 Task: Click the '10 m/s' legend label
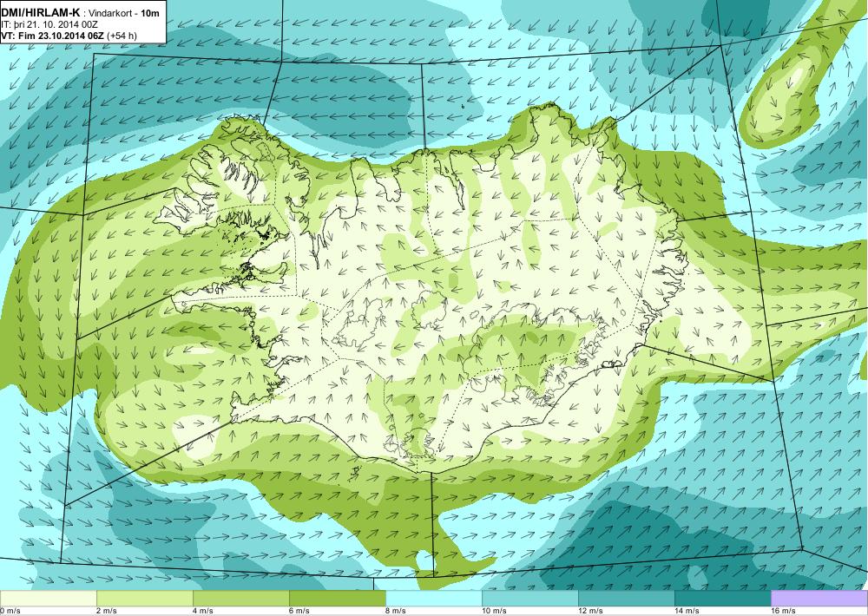click(495, 611)
